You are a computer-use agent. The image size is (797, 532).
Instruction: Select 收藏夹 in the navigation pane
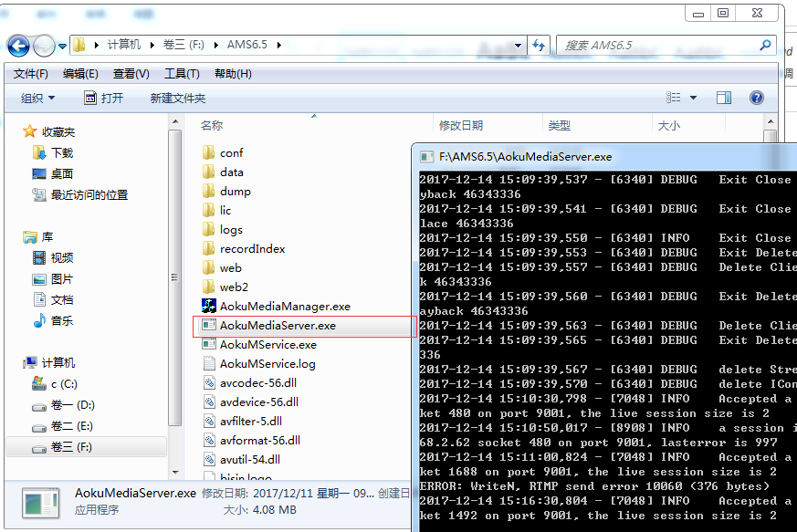point(49,132)
